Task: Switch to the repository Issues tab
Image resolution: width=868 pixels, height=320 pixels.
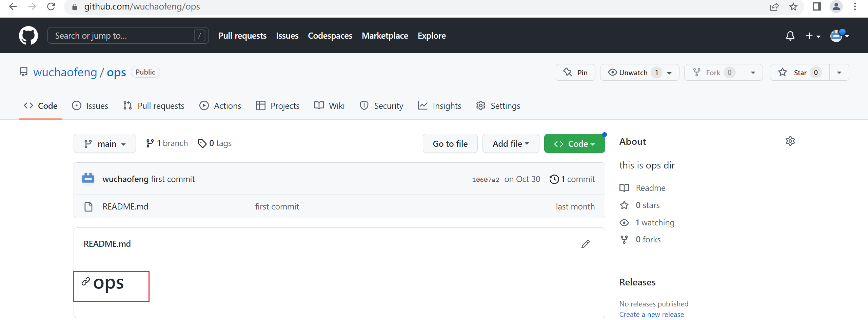Action: tap(90, 106)
